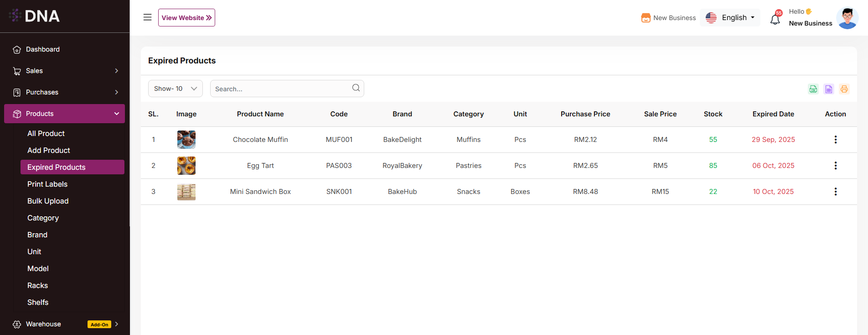Click the View Website button

(x=186, y=18)
